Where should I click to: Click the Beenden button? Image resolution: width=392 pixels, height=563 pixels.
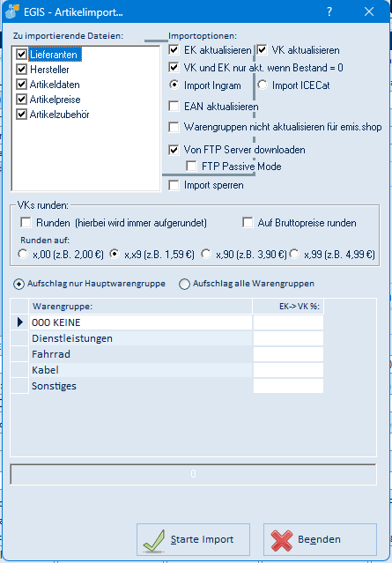coord(320,540)
